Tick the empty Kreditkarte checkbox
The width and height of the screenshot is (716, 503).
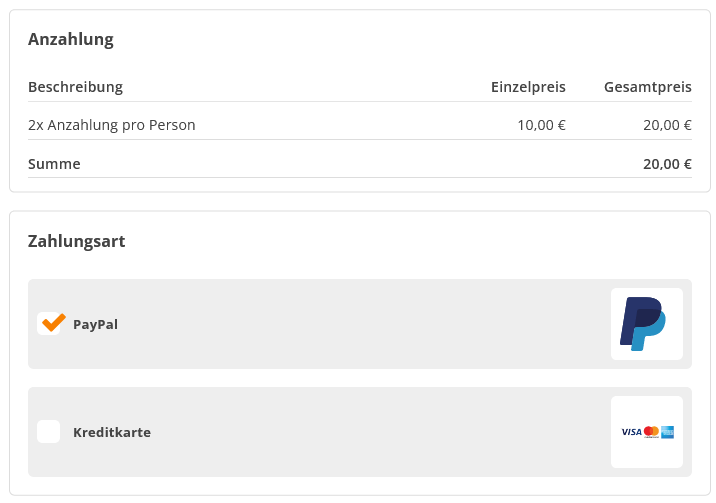click(x=49, y=432)
